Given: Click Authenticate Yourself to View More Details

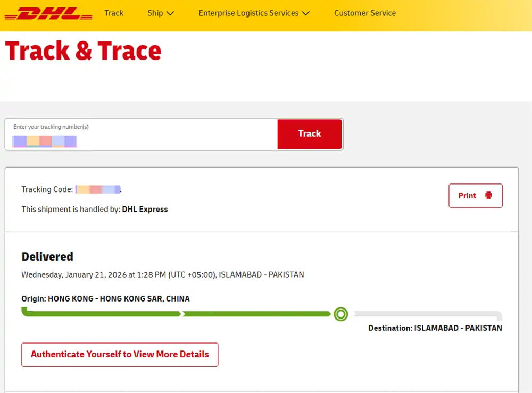Looking at the screenshot, I should pos(120,355).
